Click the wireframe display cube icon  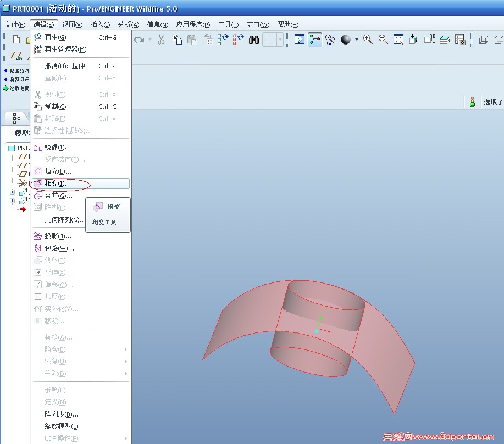tap(484, 40)
